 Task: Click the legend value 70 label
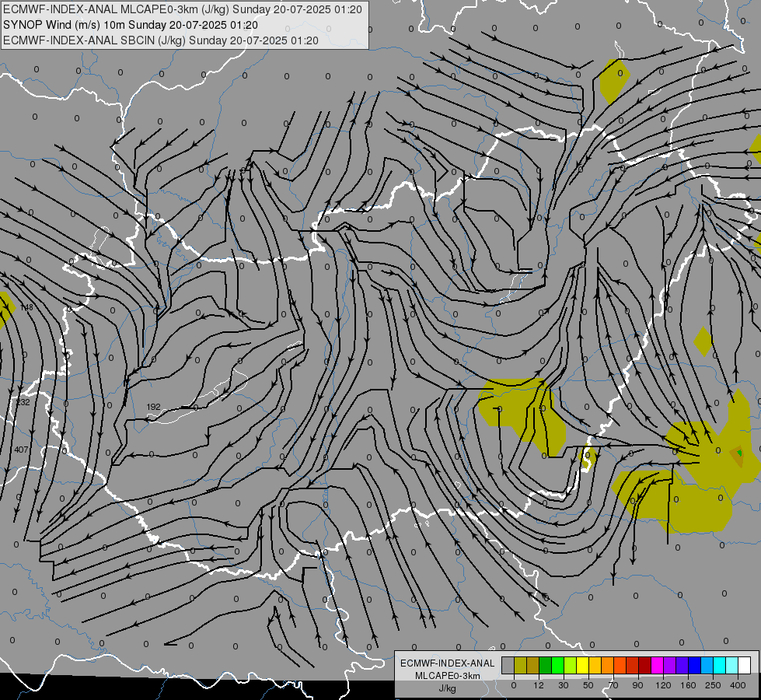(613, 685)
